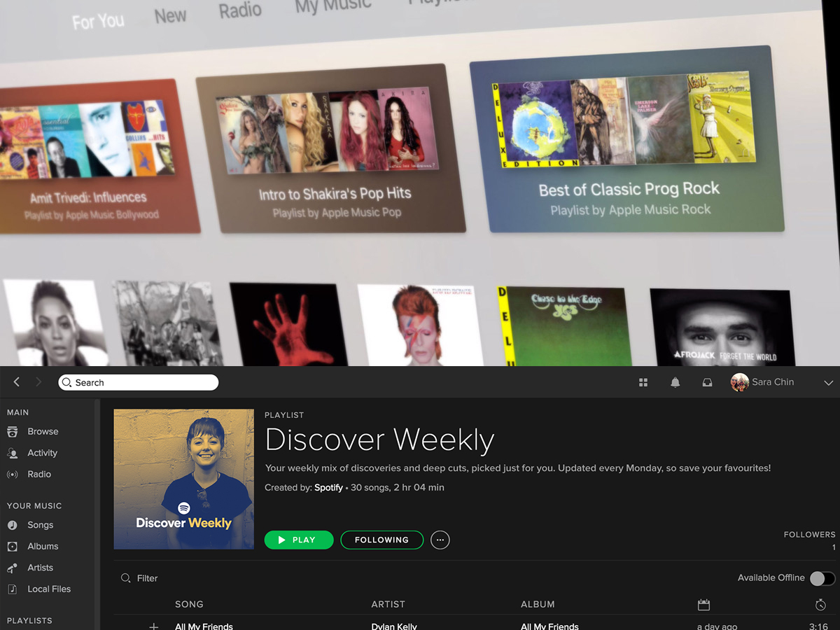Go forward using the Spotify forward arrow

coord(38,382)
